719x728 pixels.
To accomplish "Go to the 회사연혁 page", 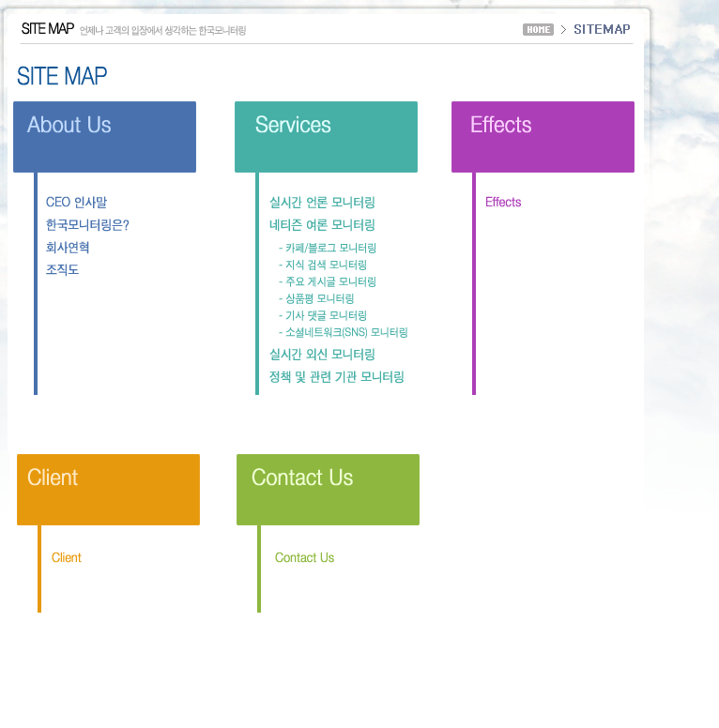I will (68, 247).
